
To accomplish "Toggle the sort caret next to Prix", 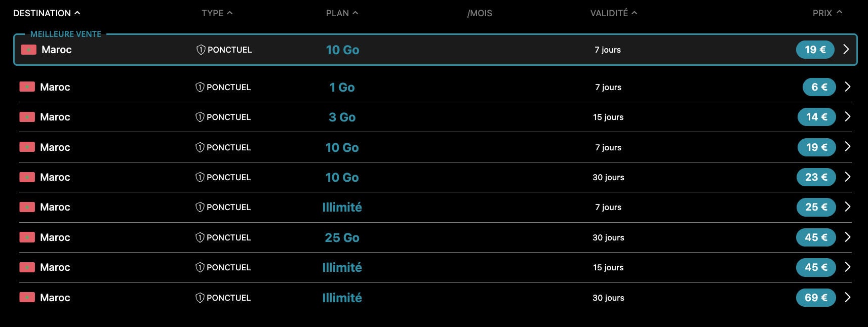I will coord(840,12).
